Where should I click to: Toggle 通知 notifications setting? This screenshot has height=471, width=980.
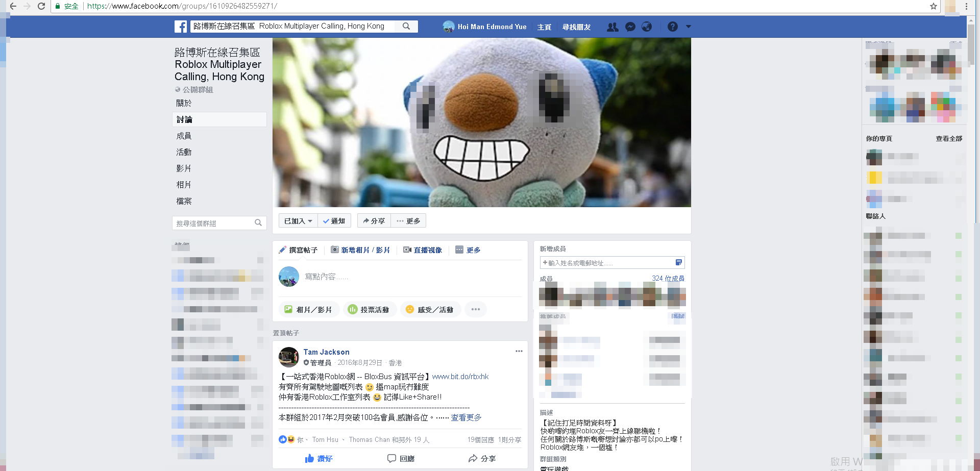334,221
